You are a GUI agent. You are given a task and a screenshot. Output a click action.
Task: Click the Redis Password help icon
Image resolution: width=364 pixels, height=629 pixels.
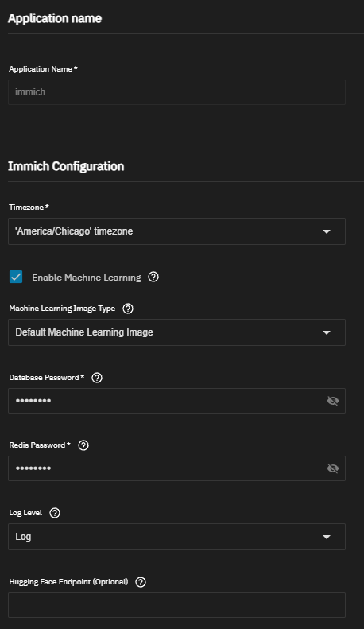pos(83,445)
